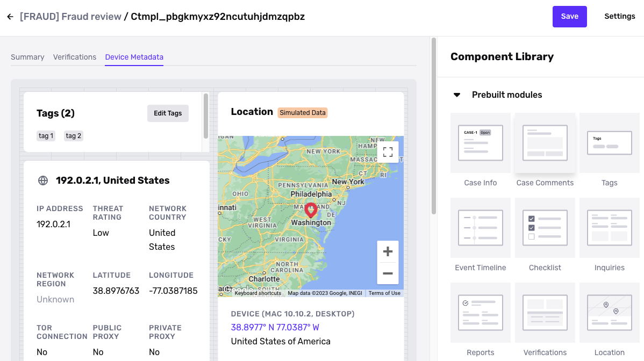Save the case template

pos(569,17)
